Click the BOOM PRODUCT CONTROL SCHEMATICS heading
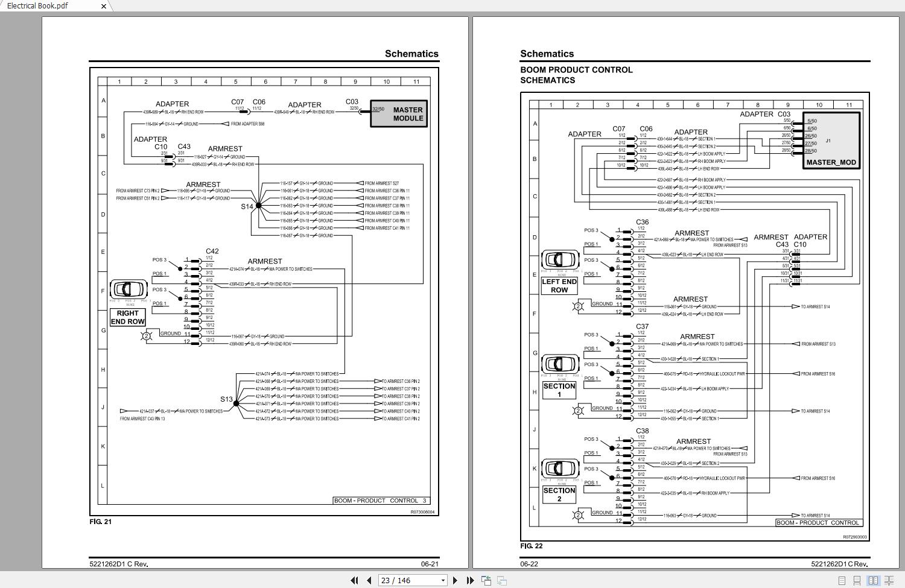The height and width of the screenshot is (588, 905). point(576,75)
